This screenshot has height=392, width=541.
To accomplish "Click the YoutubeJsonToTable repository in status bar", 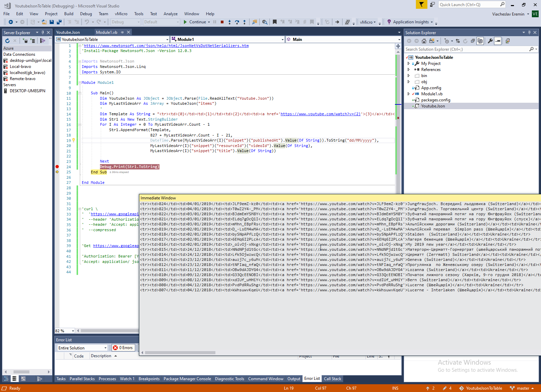I will click(x=480, y=388).
